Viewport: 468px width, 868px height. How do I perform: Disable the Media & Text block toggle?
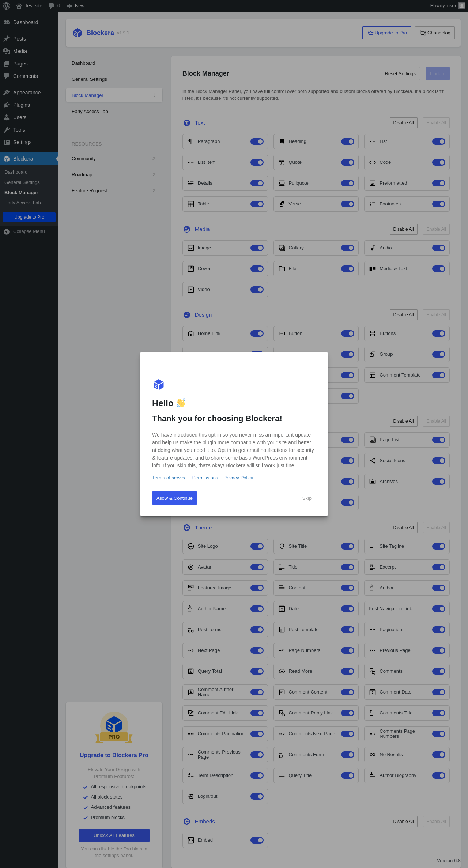tap(439, 269)
